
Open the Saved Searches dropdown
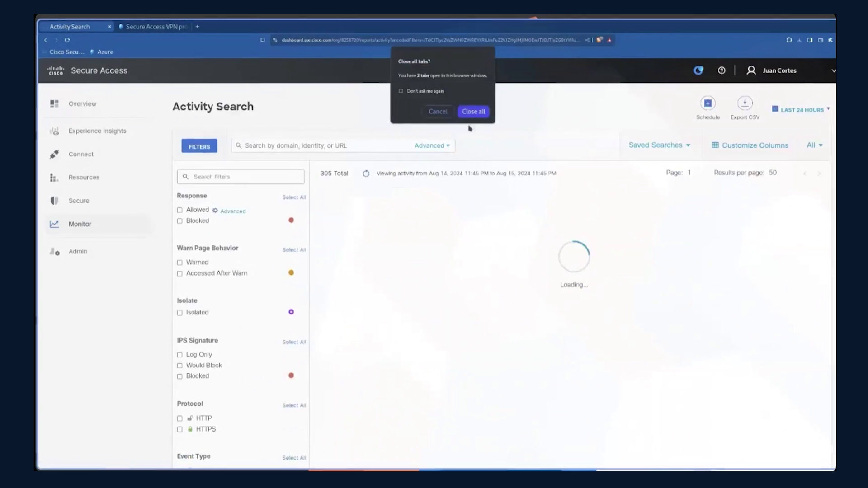point(659,145)
